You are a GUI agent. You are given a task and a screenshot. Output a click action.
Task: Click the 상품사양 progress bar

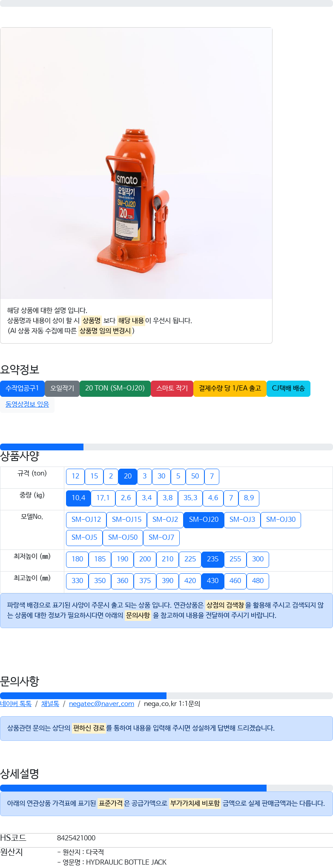click(x=166, y=447)
